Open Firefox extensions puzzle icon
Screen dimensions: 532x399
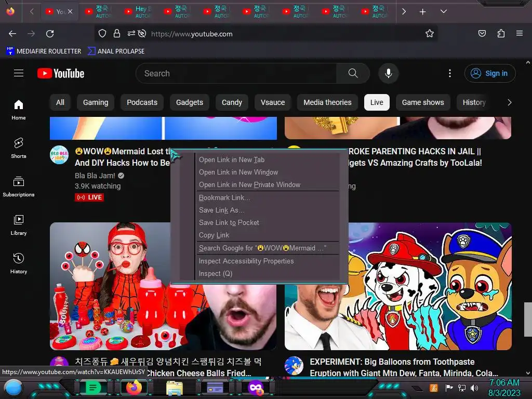coord(501,33)
